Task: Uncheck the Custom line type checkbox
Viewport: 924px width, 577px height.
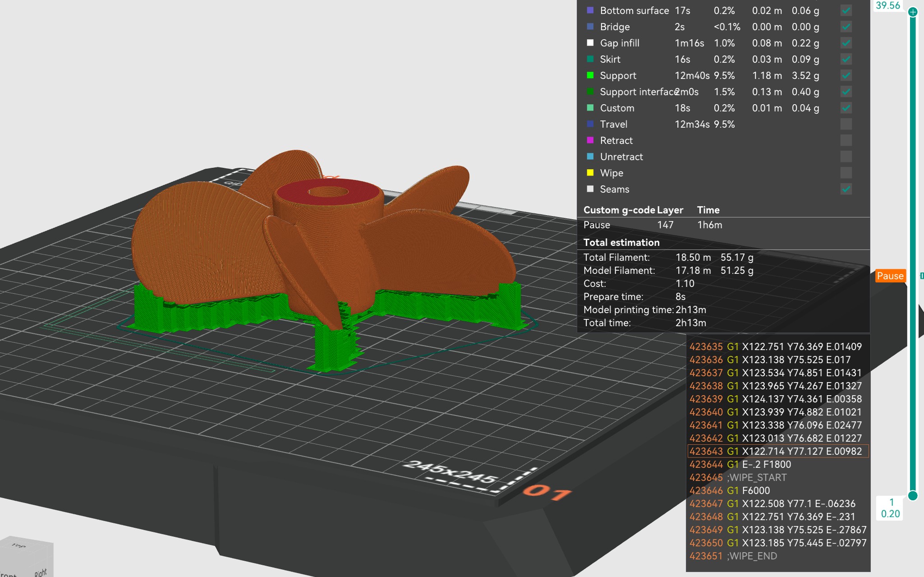Action: click(x=846, y=108)
